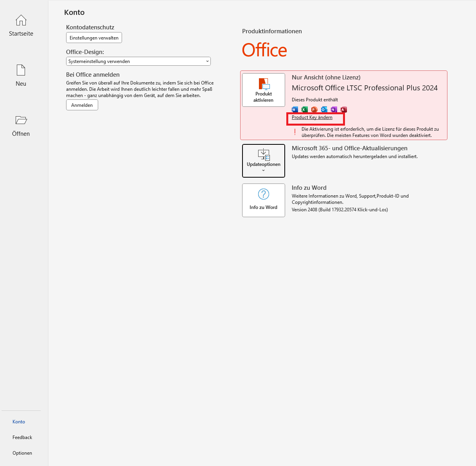
Task: Click the Neu blank document icon
Action: pyautogui.click(x=21, y=70)
